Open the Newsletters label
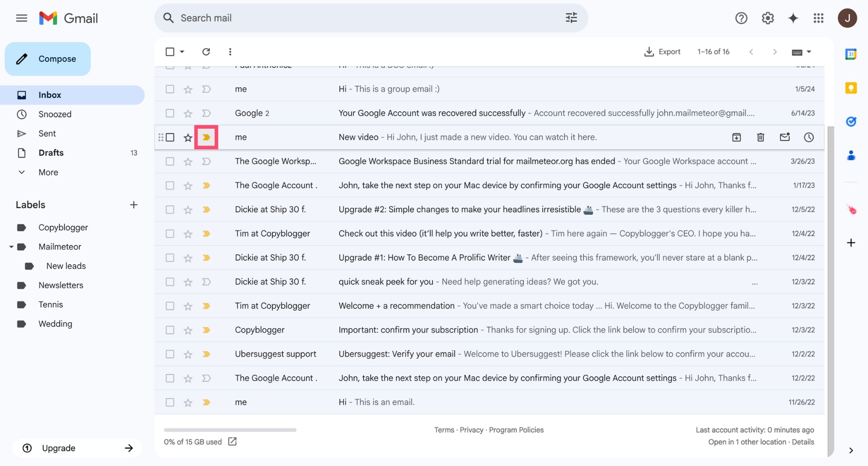The image size is (868, 466). [x=61, y=285]
